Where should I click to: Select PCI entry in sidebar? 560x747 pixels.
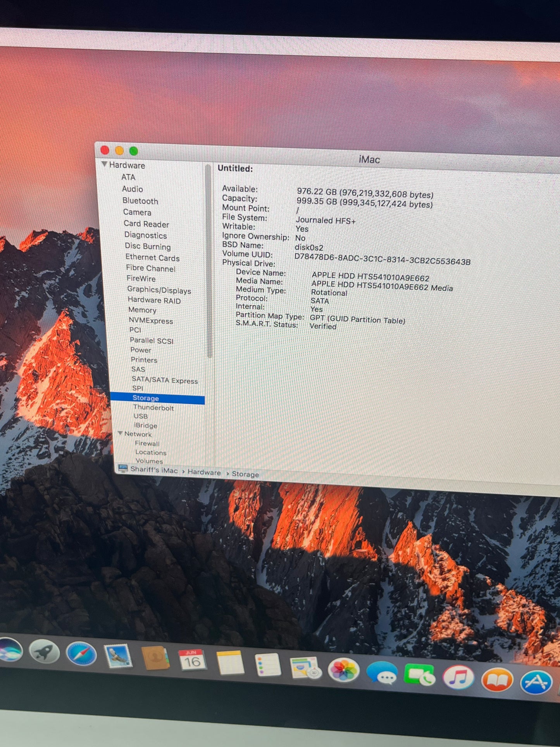pyautogui.click(x=135, y=330)
